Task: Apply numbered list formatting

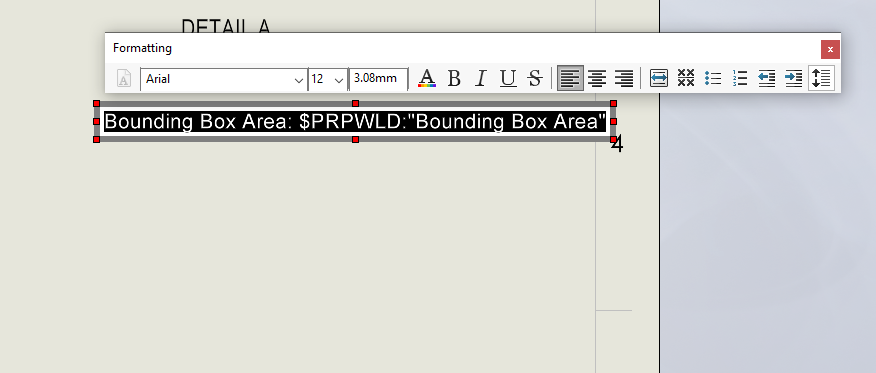Action: point(740,78)
